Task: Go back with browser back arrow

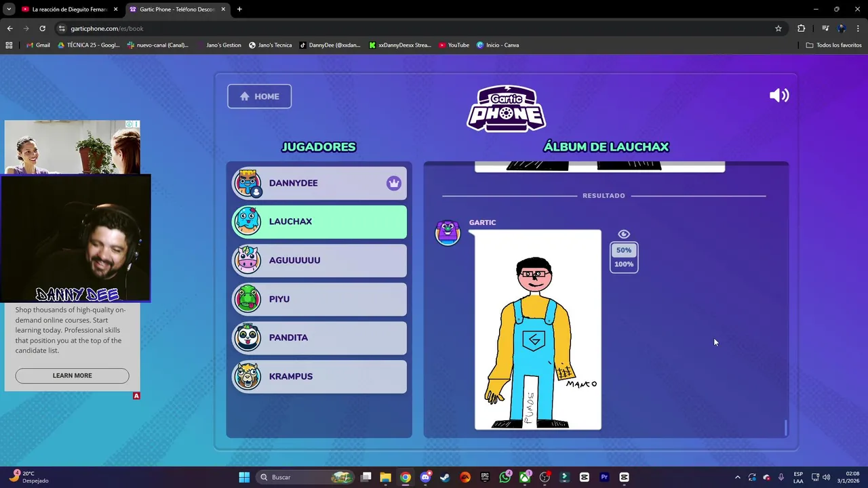Action: 9,28
